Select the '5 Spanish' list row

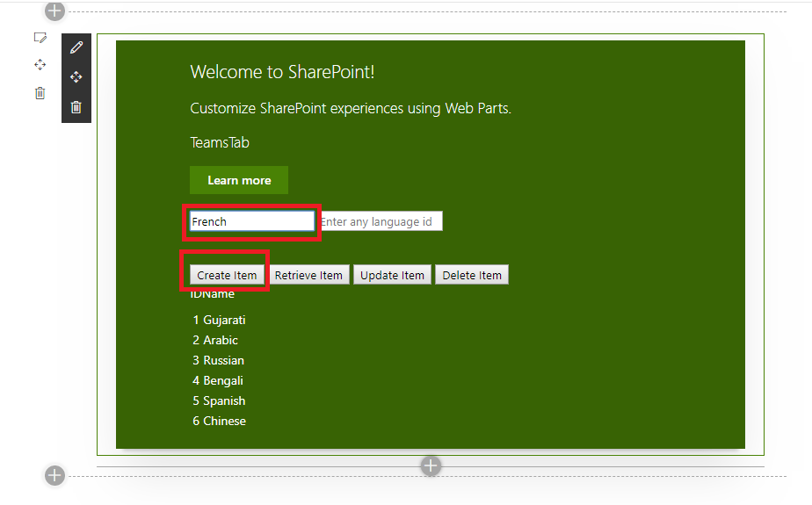pos(219,400)
